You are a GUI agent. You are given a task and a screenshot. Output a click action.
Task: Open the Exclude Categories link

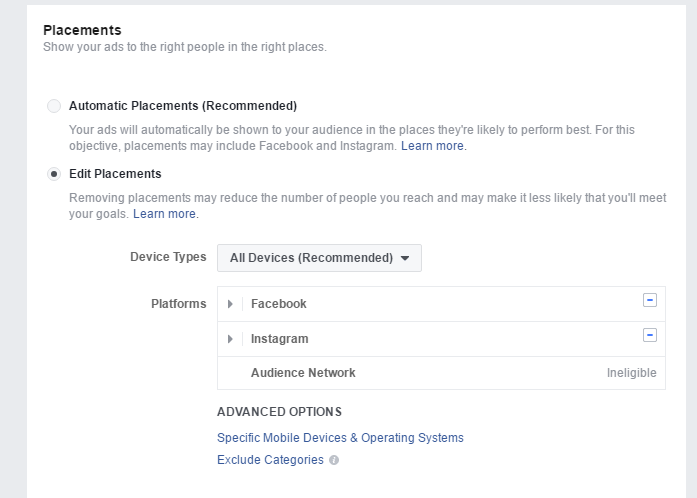coord(270,460)
